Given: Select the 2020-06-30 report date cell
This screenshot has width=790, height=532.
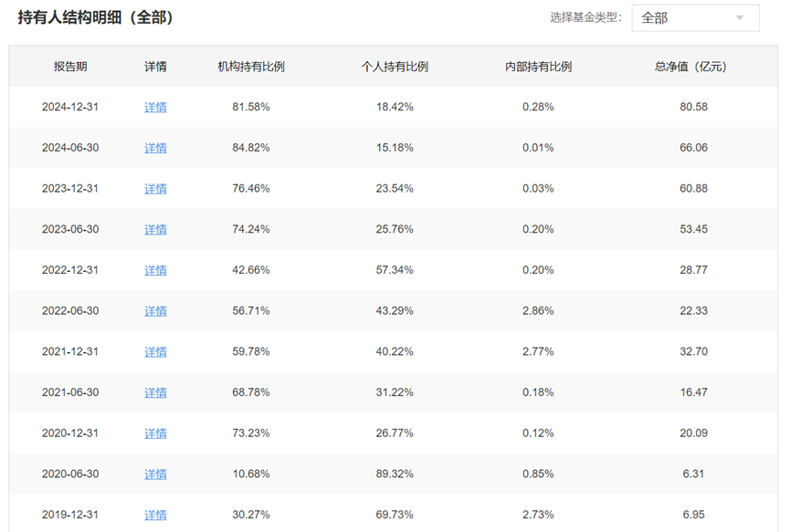Looking at the screenshot, I should [x=70, y=474].
